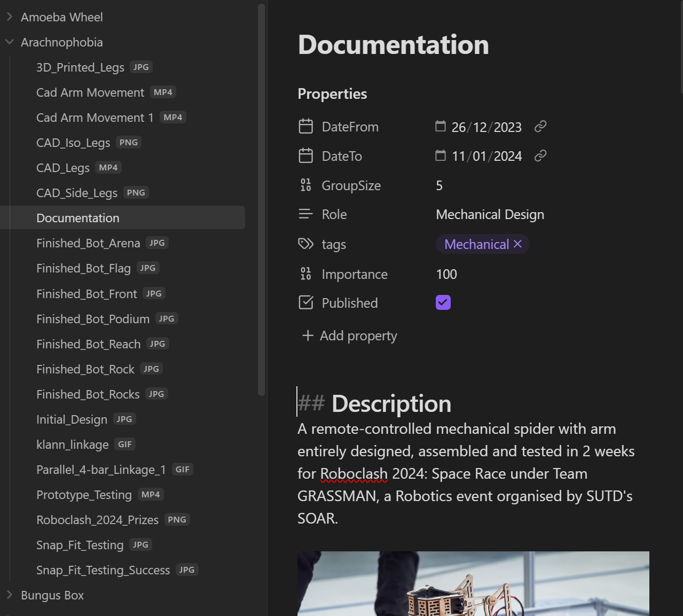Edit the Role value Mechanical Design
This screenshot has width=683, height=616.
coord(490,214)
